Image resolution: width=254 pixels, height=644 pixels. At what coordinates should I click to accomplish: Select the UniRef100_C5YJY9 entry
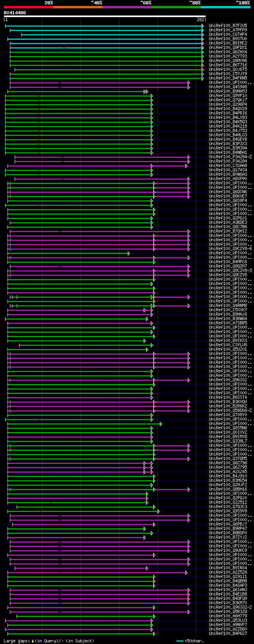[x=228, y=74]
